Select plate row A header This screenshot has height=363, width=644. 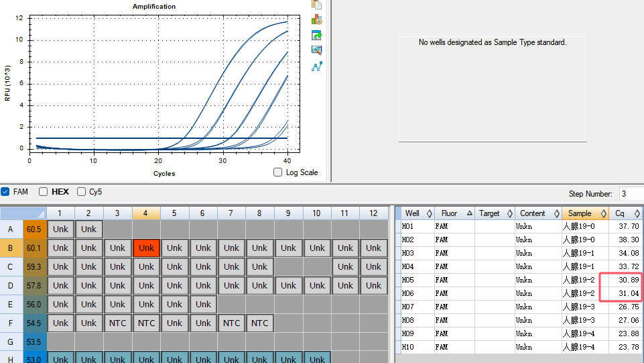point(11,229)
